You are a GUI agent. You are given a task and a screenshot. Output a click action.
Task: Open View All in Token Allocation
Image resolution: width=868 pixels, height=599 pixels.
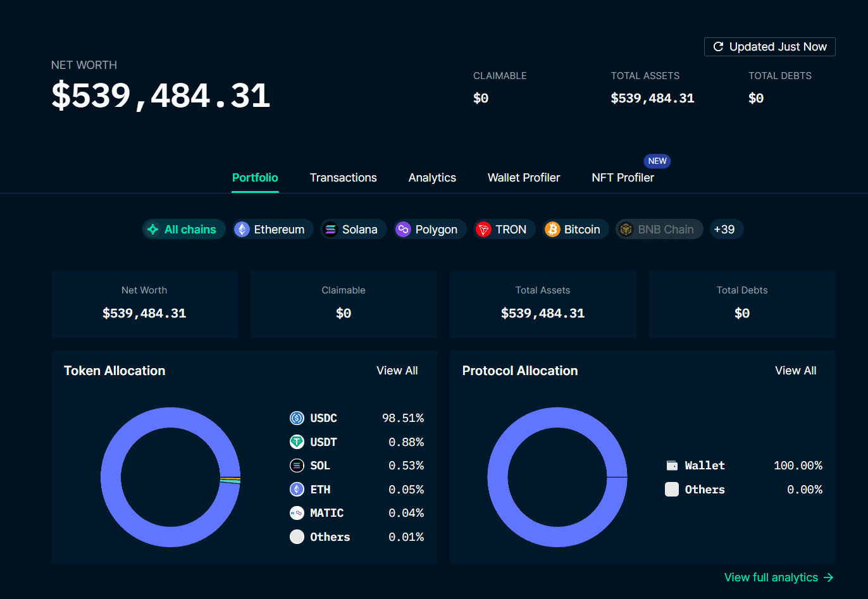point(397,371)
